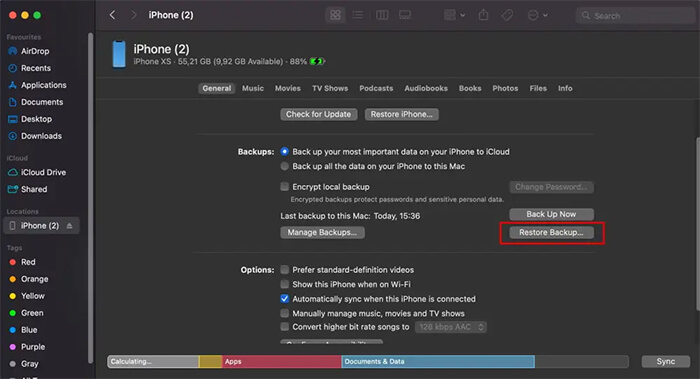Click the Tags icon in toolbar
The width and height of the screenshot is (700, 379).
click(507, 15)
